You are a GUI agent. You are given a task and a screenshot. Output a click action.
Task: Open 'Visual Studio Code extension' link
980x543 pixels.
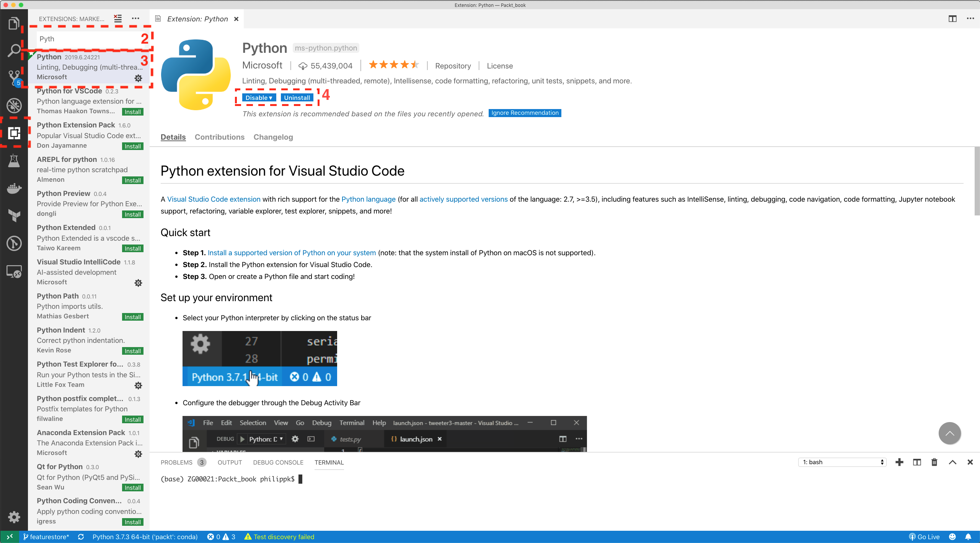coord(214,199)
